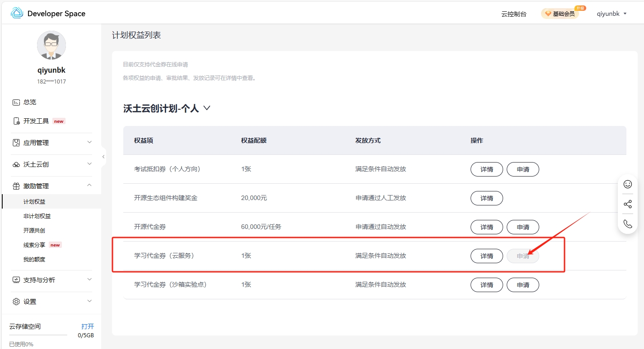
Task: Expand the 设置 chevron
Action: 89,301
